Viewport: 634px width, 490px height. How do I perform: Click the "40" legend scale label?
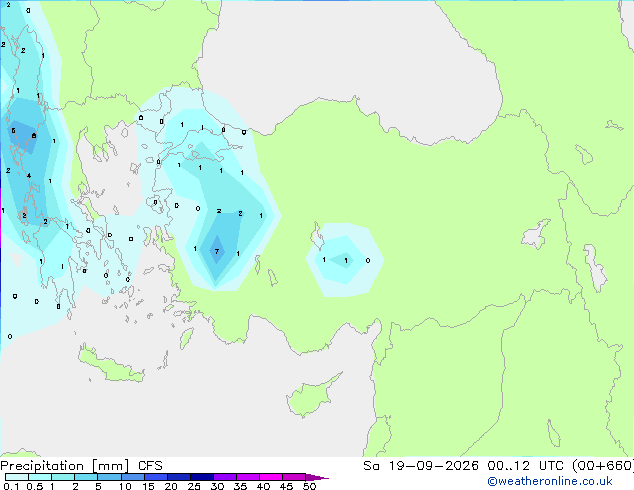point(263,486)
